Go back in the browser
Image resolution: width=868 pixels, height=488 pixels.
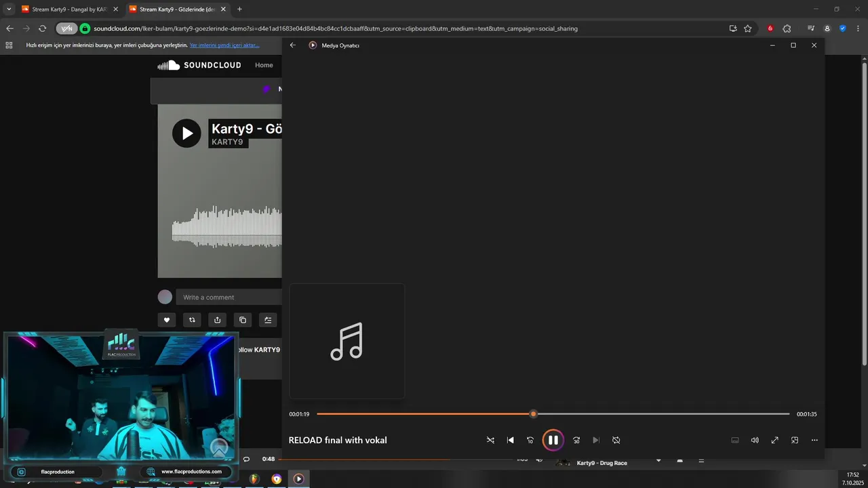9,28
